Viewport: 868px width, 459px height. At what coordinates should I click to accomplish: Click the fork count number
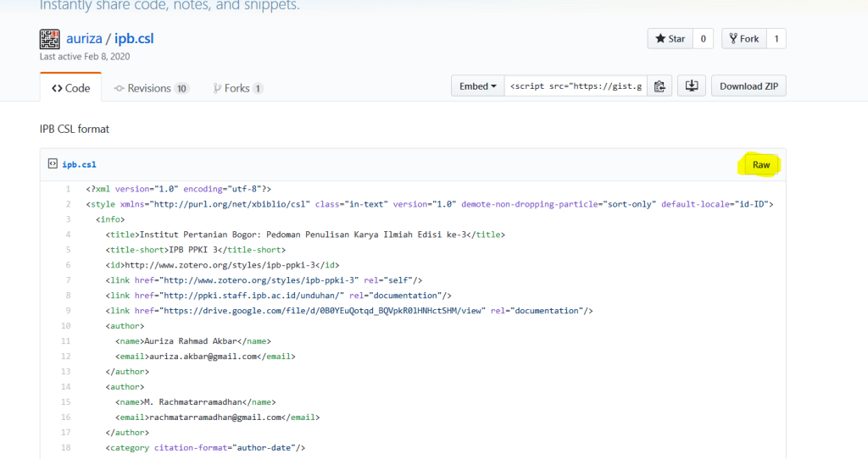pos(776,39)
